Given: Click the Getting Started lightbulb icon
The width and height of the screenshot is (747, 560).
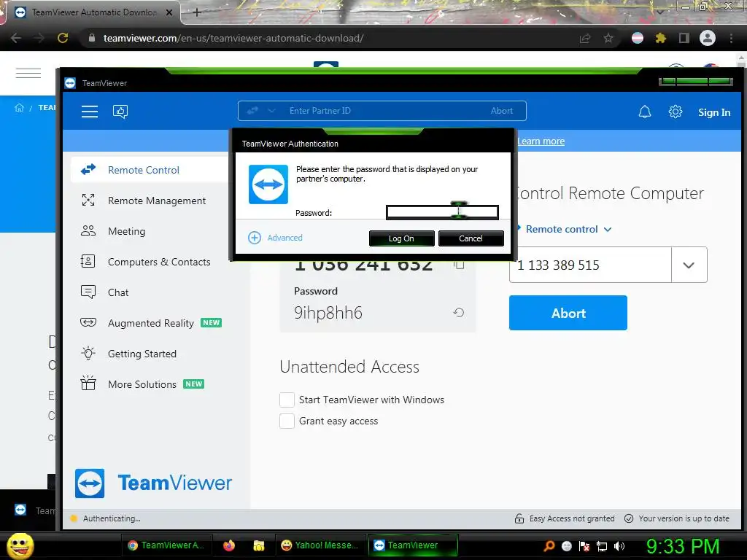Looking at the screenshot, I should [88, 354].
